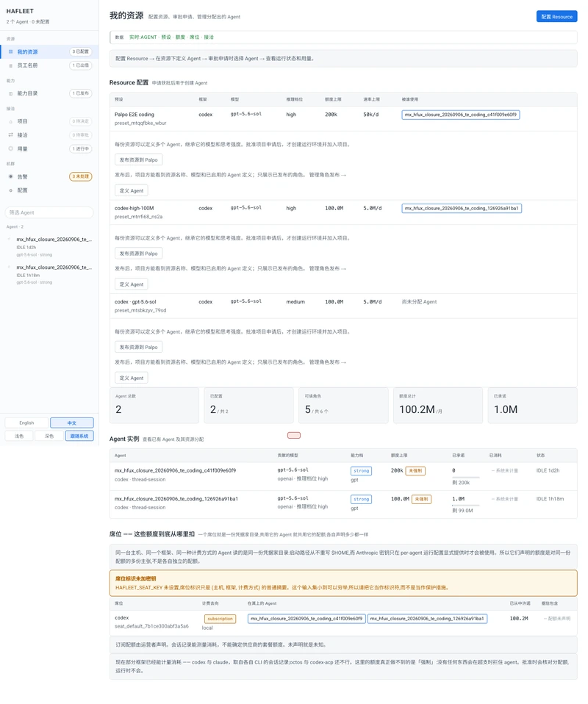Click 100.2M committed value in seat table

pyautogui.click(x=519, y=619)
